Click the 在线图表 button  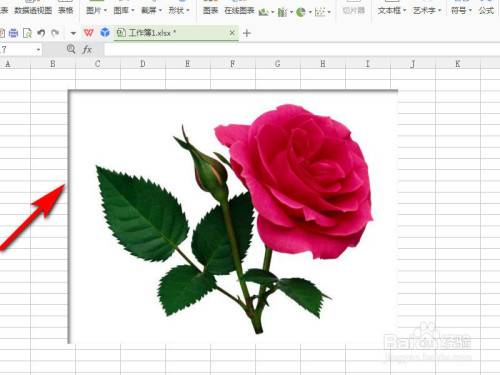pos(239,11)
